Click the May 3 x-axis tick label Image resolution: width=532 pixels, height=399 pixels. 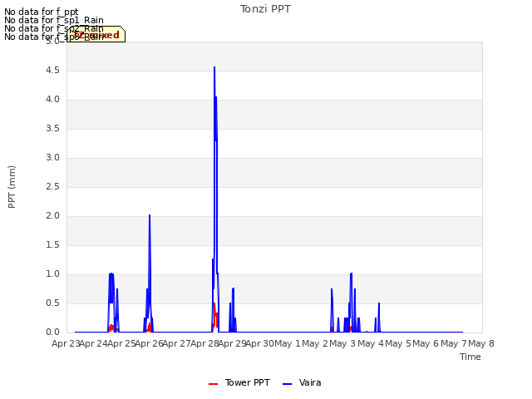click(x=343, y=343)
